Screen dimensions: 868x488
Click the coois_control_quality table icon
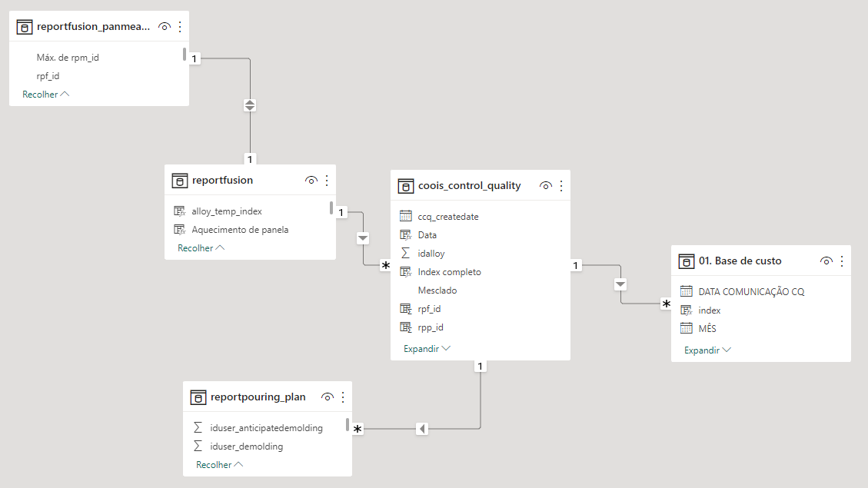pos(406,186)
